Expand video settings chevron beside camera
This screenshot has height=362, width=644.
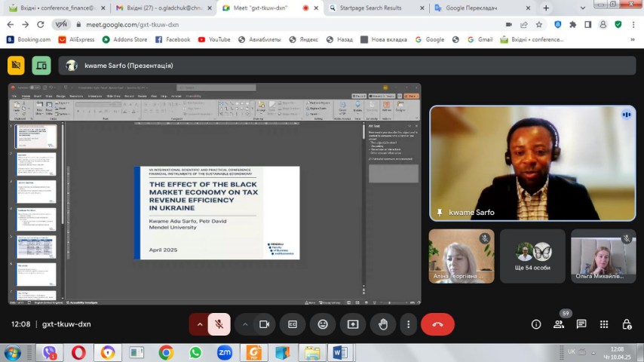click(245, 324)
